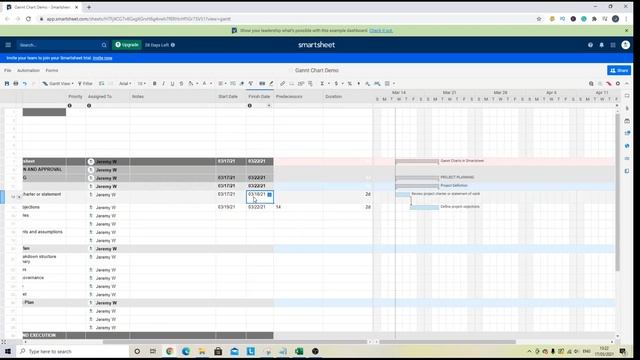This screenshot has width=640, height=360.
Task: Open Gantt project settings gear
Action: (618, 84)
